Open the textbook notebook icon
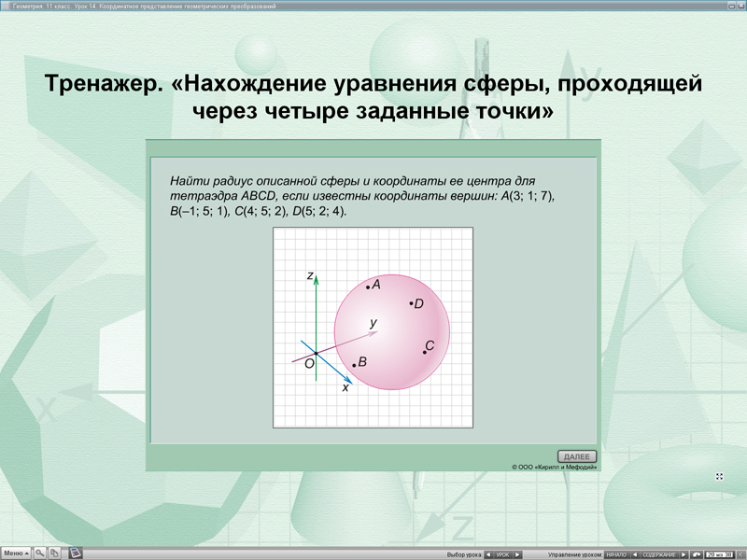The width and height of the screenshot is (747, 560). [75, 553]
